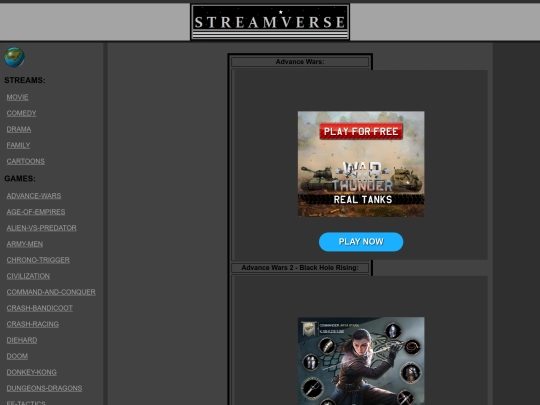Viewport: 540px width, 405px height.
Task: Select the ARMY-MEN games link
Action: pos(25,244)
